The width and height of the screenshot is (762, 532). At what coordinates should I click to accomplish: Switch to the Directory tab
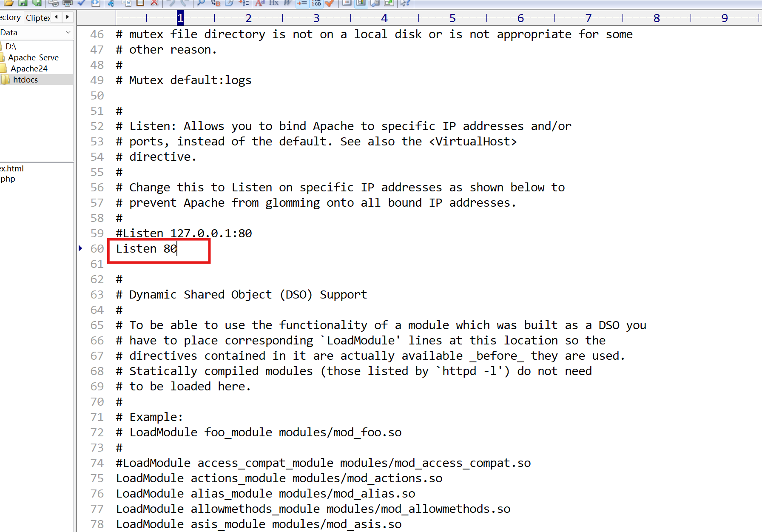click(x=10, y=17)
